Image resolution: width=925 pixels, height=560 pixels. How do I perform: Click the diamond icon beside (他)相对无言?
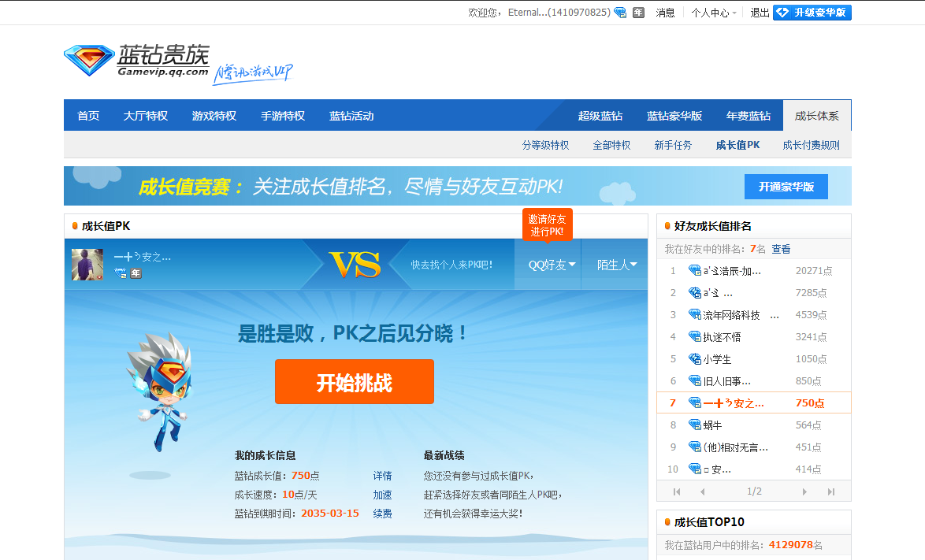pos(695,447)
